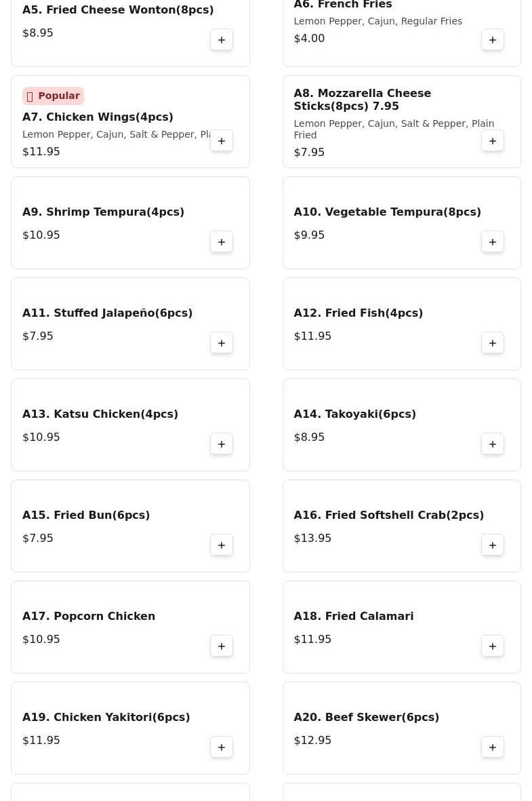The image size is (532, 801).
Task: Tap plus for A13 Katsu Chicken
Action: coord(222,444)
